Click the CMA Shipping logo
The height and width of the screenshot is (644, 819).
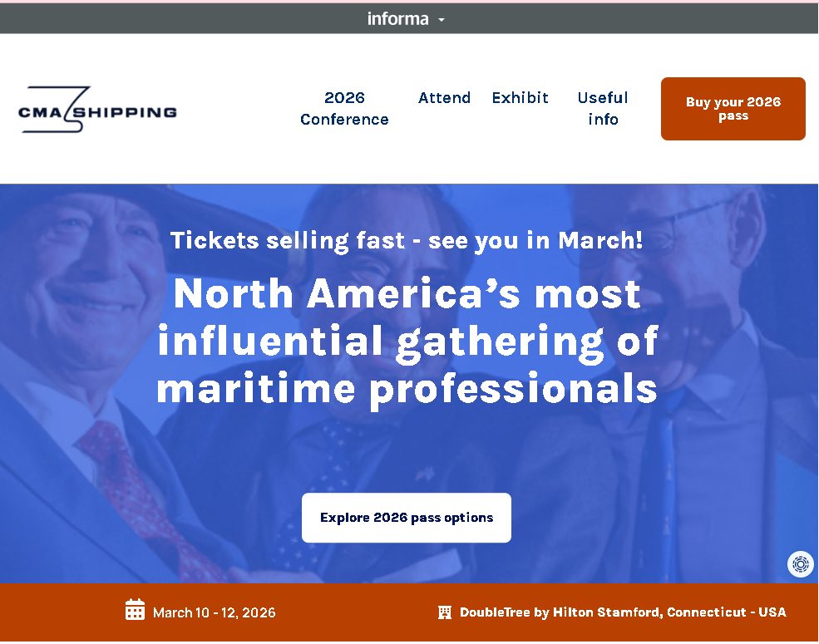97,111
